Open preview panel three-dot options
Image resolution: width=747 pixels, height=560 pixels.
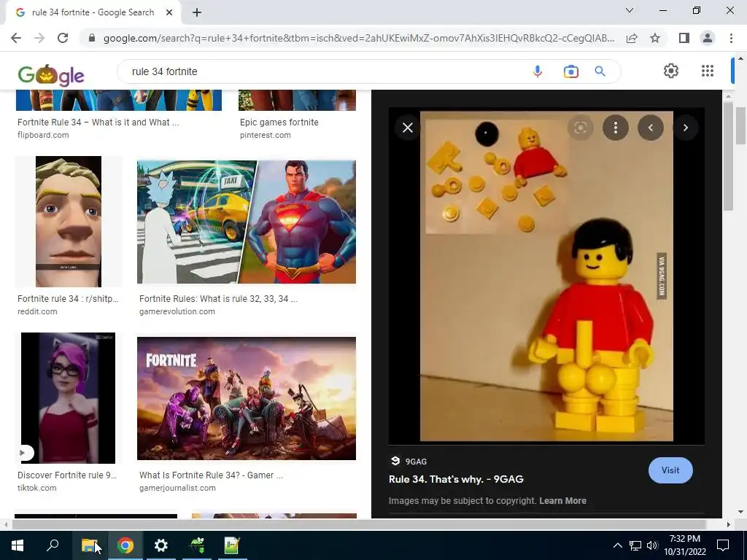(x=616, y=128)
